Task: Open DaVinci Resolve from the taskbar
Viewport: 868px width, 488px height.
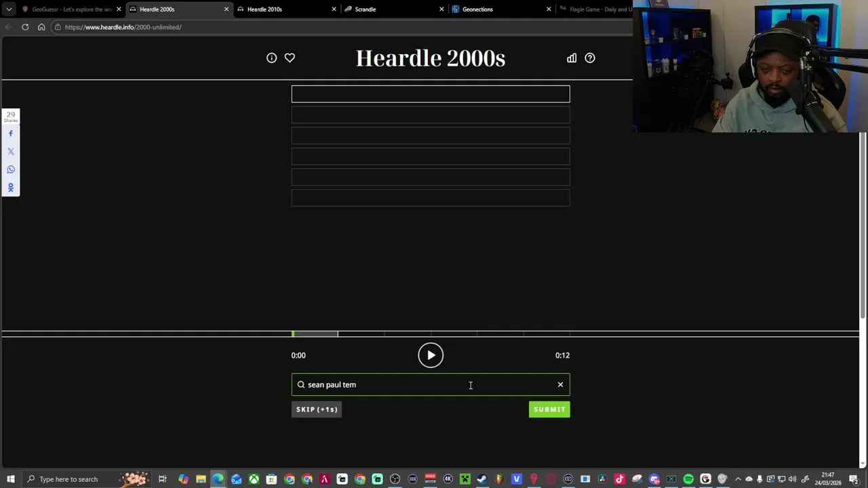Action: tap(602, 479)
